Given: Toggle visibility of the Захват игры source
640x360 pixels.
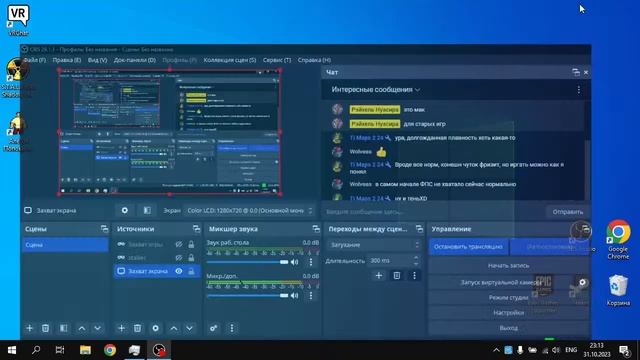Looking at the screenshot, I should 179,244.
